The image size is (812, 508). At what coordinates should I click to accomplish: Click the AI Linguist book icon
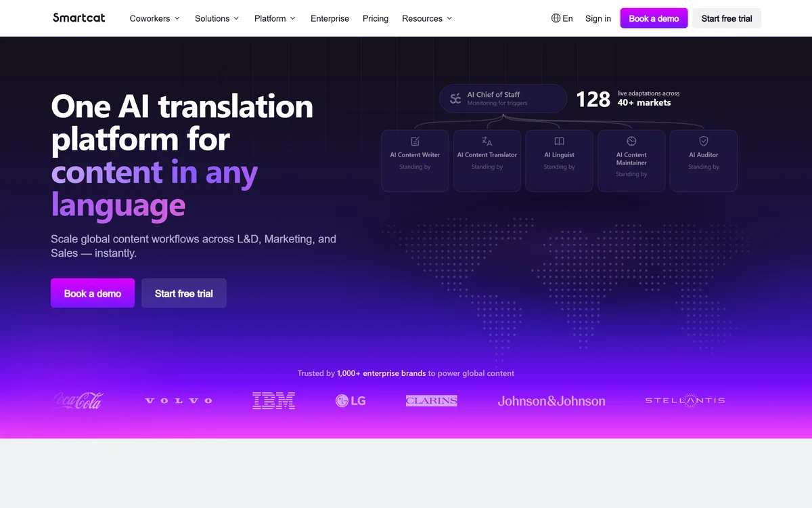[x=559, y=142]
